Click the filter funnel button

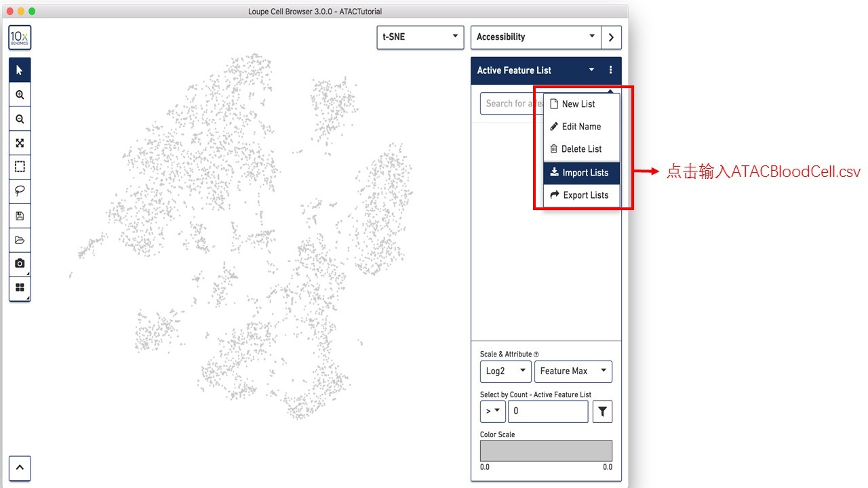click(602, 411)
